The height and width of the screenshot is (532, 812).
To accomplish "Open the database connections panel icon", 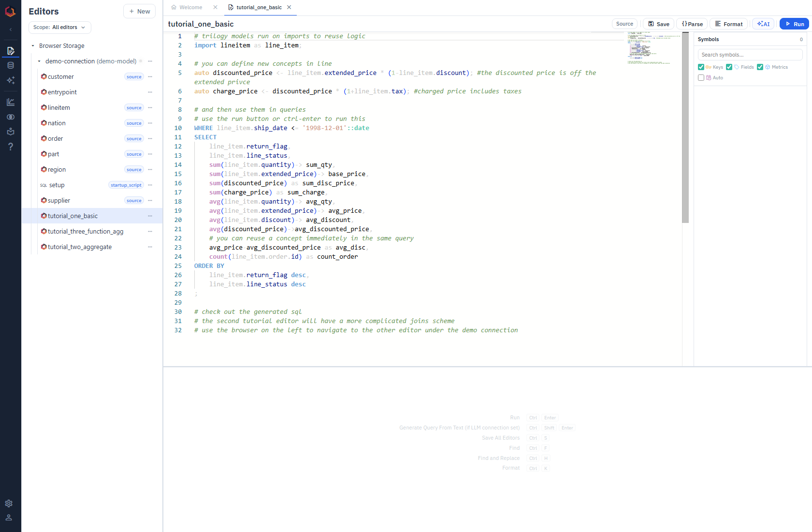I will click(11, 65).
